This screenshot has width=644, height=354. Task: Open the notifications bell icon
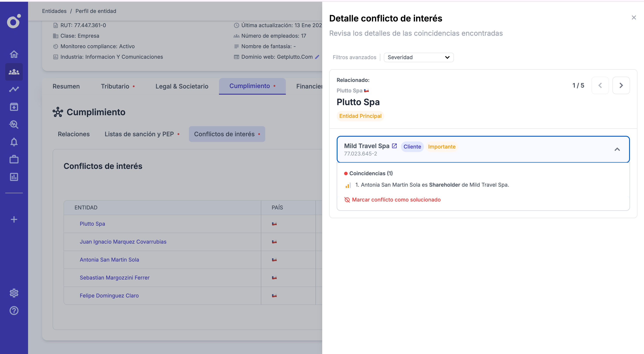coord(14,142)
